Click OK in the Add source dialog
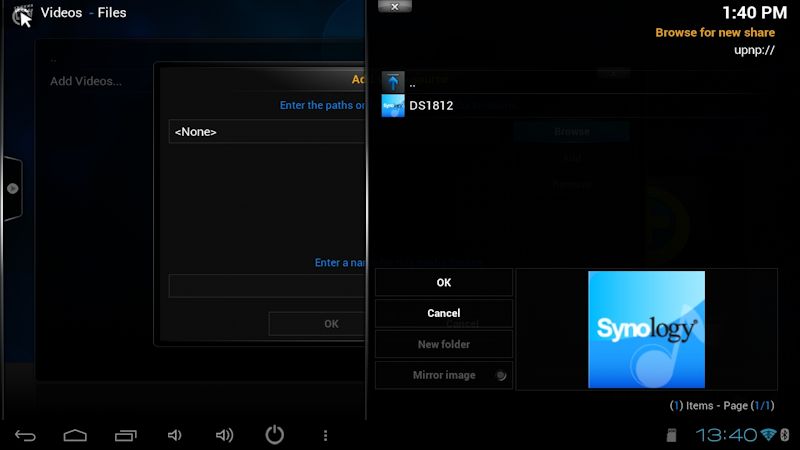The height and width of the screenshot is (450, 800). click(317, 324)
